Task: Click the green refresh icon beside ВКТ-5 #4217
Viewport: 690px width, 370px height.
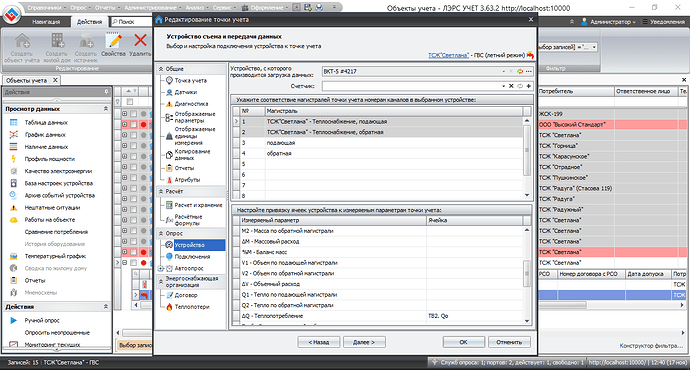Action: 520,71
